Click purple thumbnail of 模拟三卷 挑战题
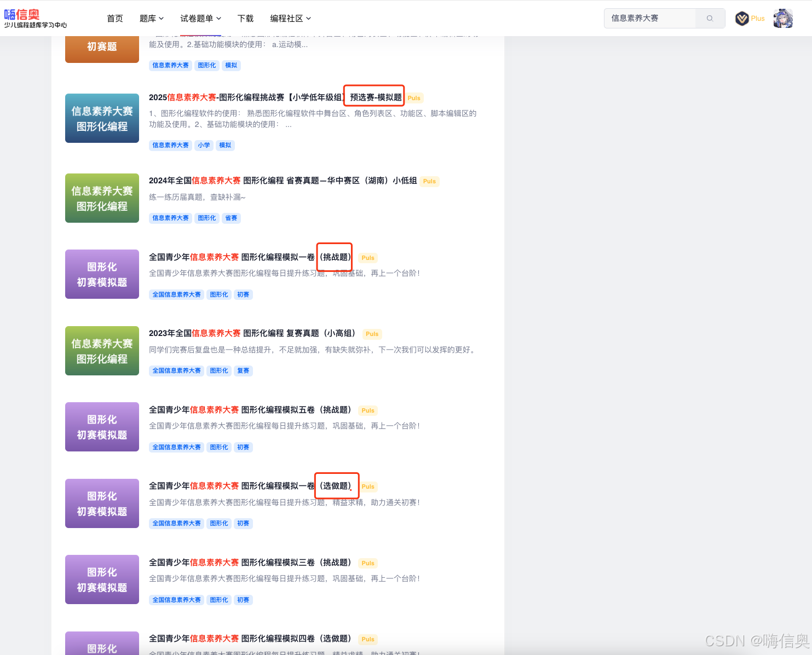The image size is (812, 655). (x=102, y=579)
